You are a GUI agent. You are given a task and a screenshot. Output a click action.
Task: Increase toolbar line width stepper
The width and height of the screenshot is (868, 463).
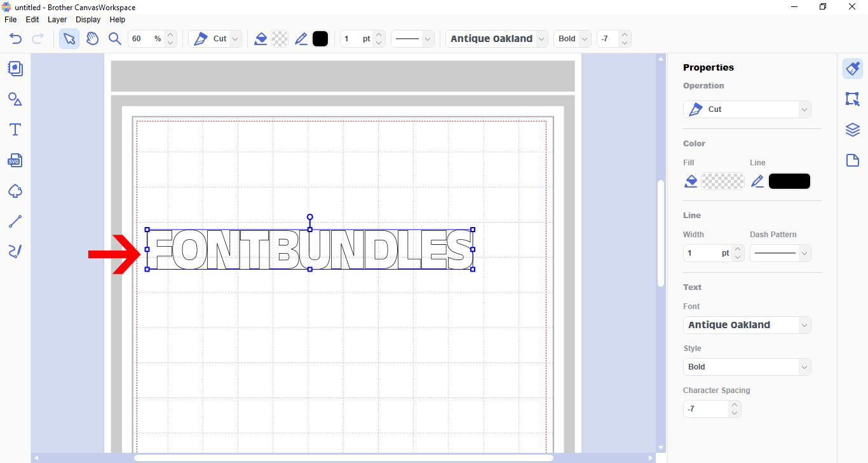click(379, 35)
